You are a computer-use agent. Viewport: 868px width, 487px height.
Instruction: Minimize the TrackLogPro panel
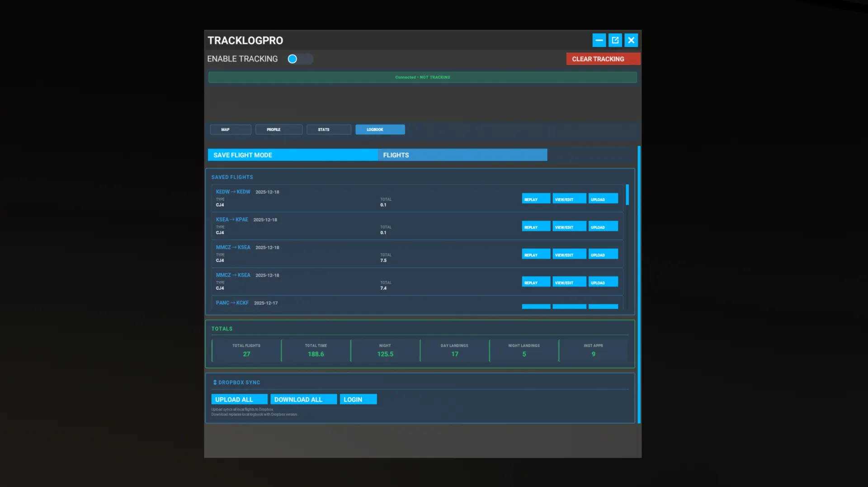[599, 40]
